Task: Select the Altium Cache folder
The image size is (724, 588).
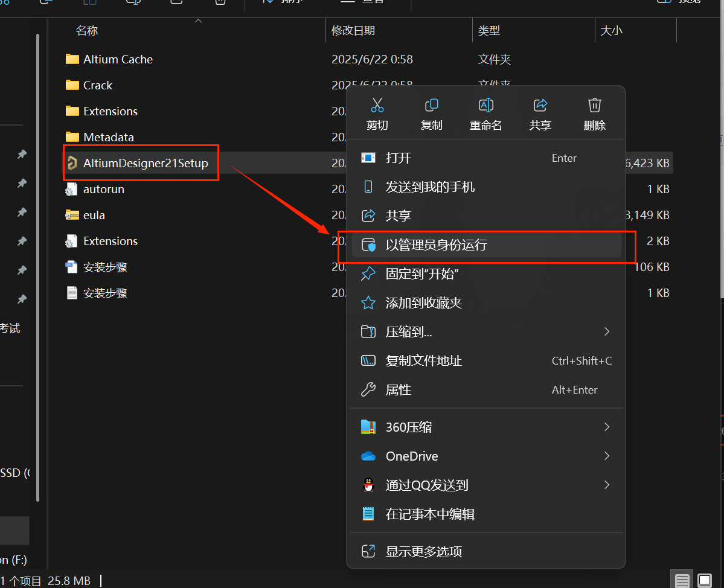Action: 118,59
